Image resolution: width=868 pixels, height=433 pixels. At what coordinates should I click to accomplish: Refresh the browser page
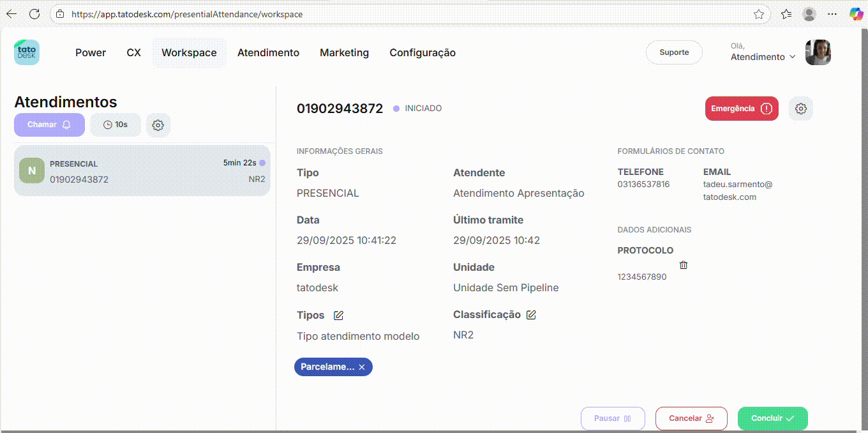click(34, 14)
